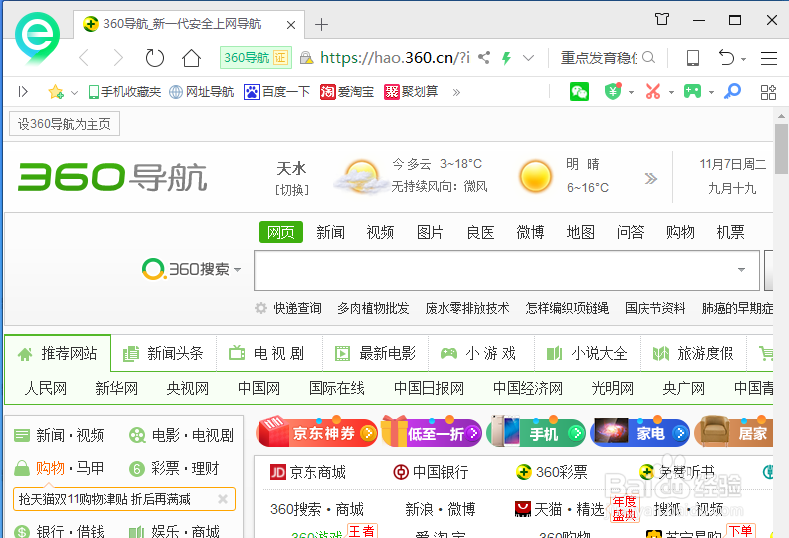
Task: Click the favorites star icon
Action: (56, 92)
